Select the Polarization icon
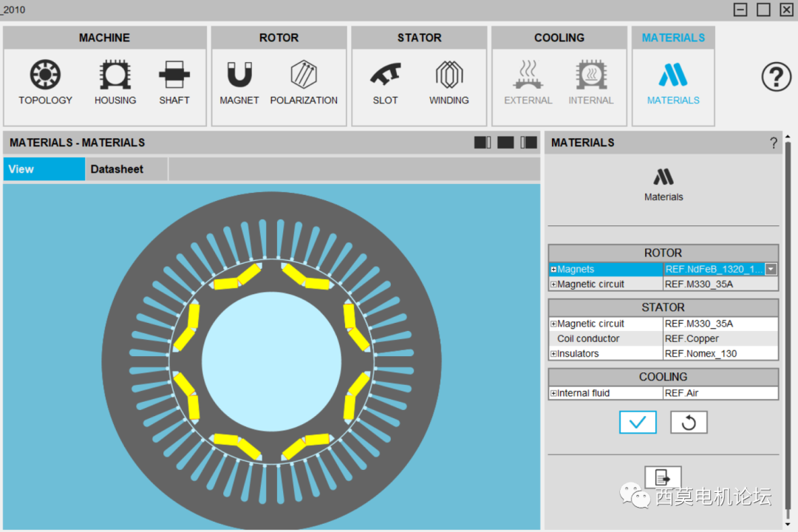798x532 pixels. 304,82
